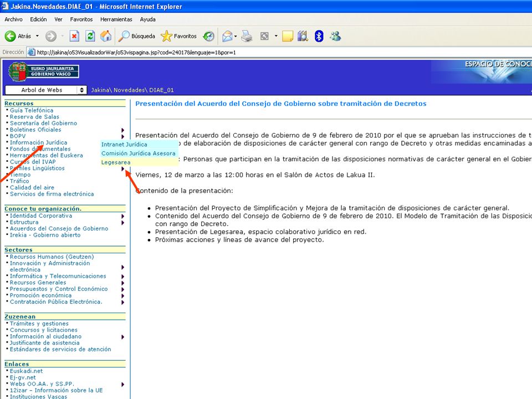
Task: Open the Secretaría del Gobierno link
Action: click(43, 123)
